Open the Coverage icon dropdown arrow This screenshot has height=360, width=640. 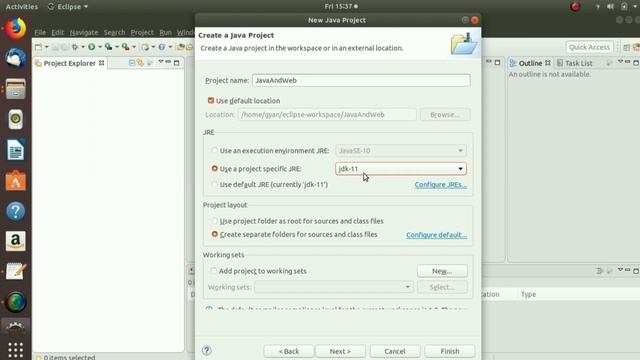[117, 47]
